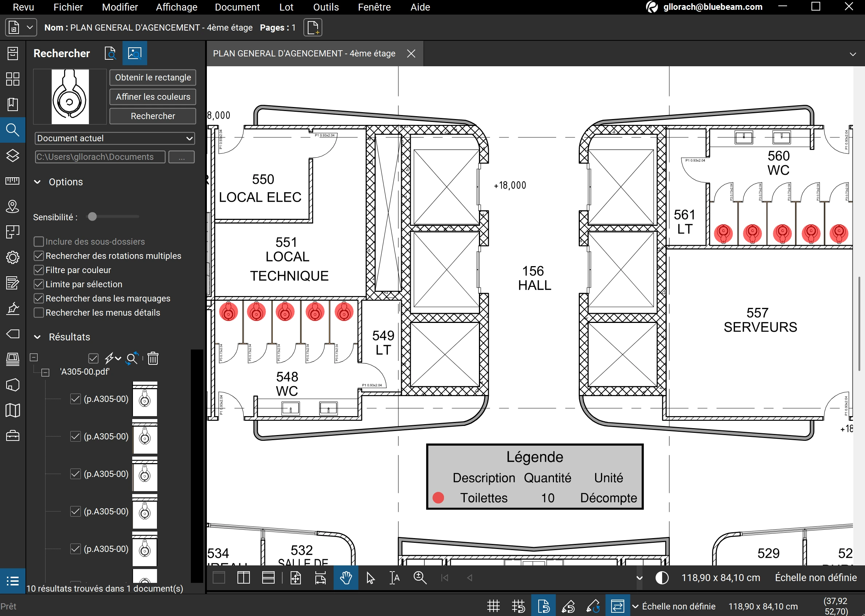
Task: Uncheck Filtre par couleur
Action: click(x=39, y=270)
